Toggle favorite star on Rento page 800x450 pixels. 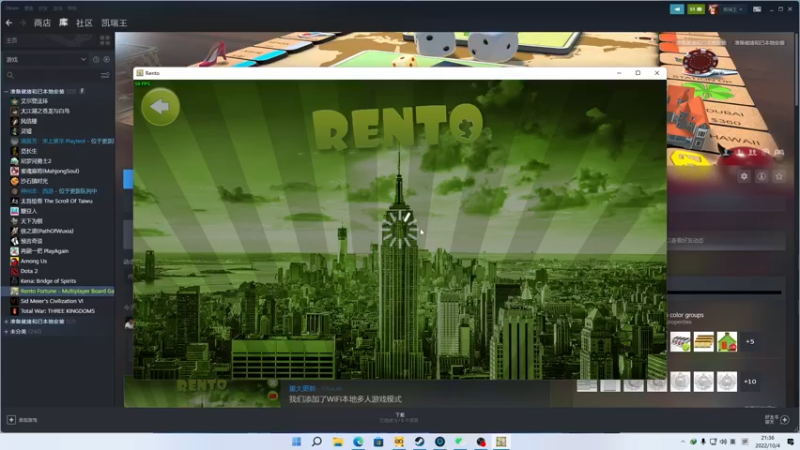(x=779, y=176)
